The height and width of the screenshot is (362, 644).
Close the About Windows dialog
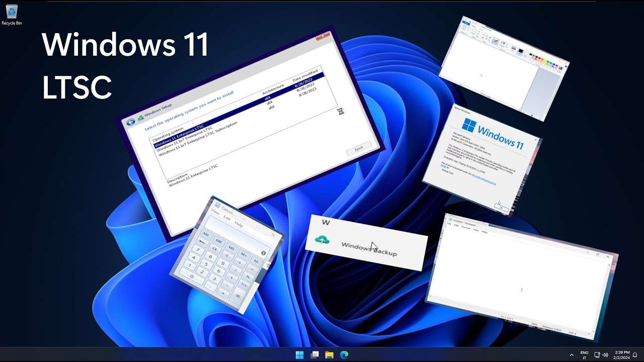[535, 140]
